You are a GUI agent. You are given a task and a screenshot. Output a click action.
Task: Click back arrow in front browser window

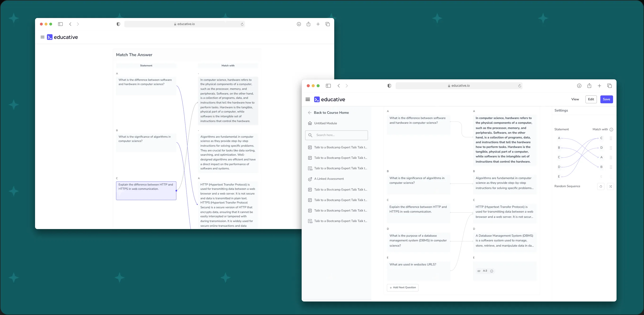(339, 86)
